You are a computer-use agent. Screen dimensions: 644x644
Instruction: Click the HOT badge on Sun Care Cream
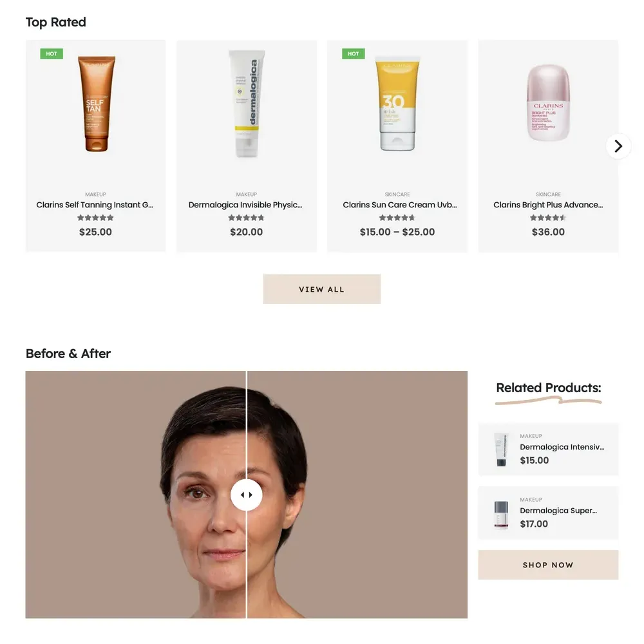point(353,54)
